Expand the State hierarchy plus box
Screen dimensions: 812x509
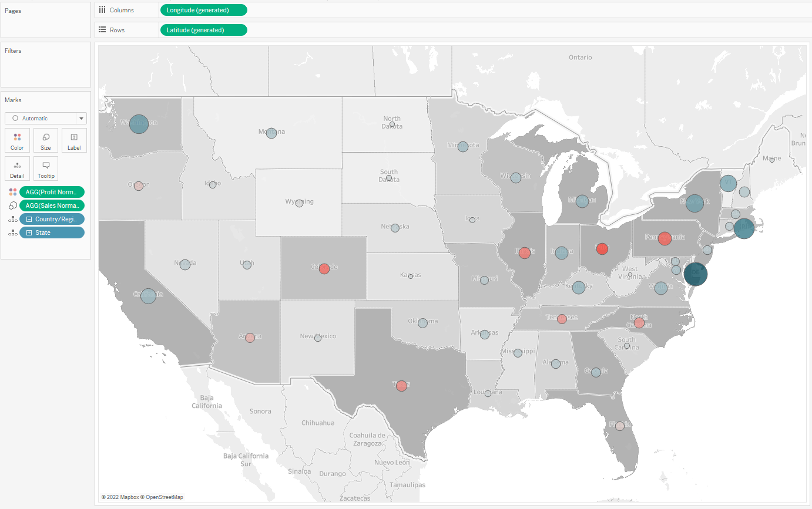[x=28, y=233]
